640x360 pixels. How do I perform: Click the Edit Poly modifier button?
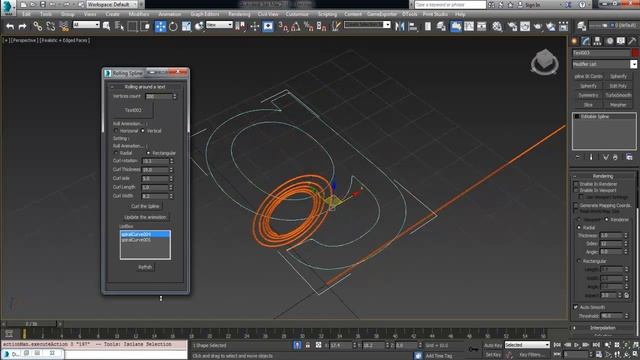pos(618,86)
